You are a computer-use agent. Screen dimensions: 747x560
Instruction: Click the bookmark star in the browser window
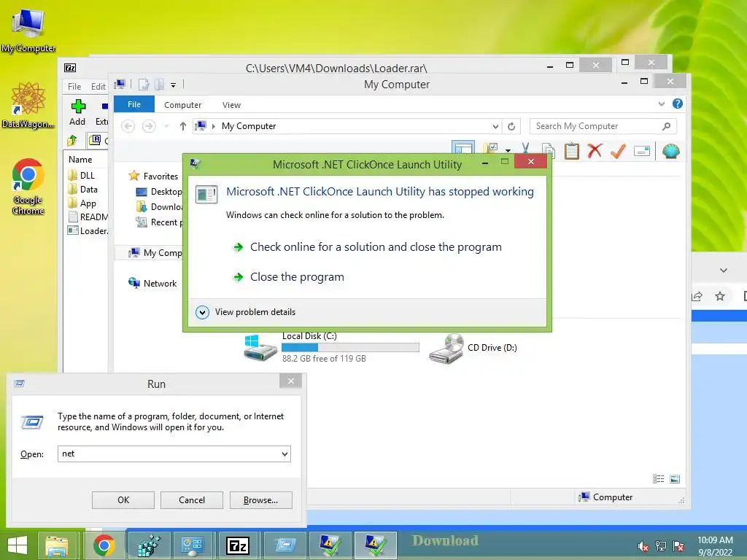(x=720, y=296)
